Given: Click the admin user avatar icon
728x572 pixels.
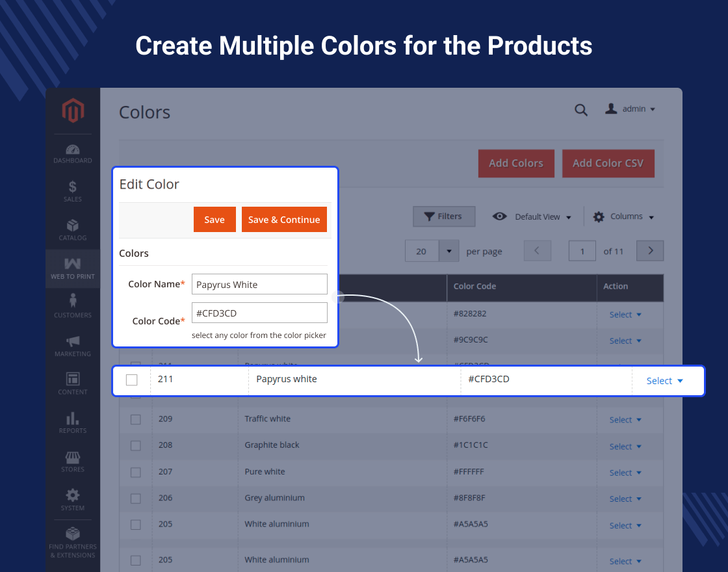Looking at the screenshot, I should point(611,109).
